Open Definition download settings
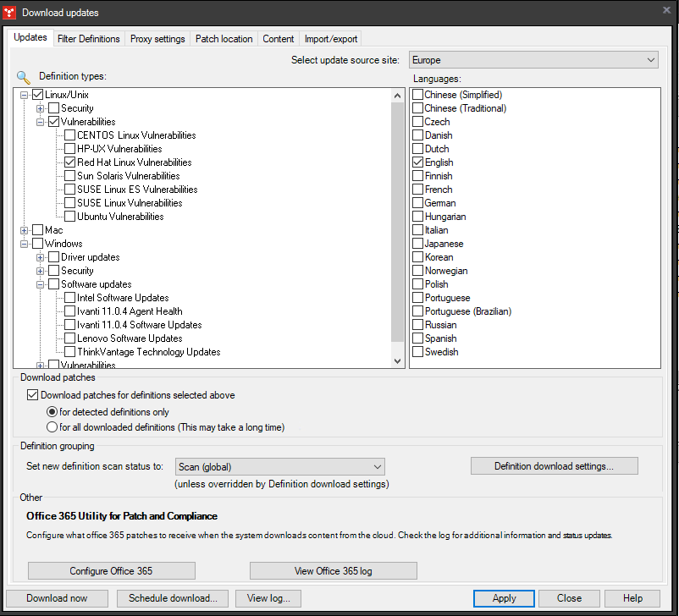Screen dimensions: 679x616 pyautogui.click(x=554, y=465)
